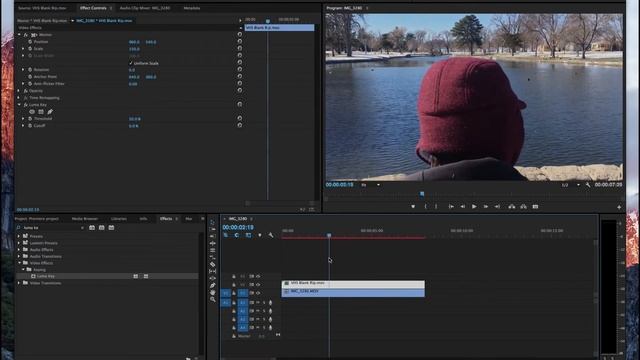
Task: Open the Info tab
Action: point(143,219)
